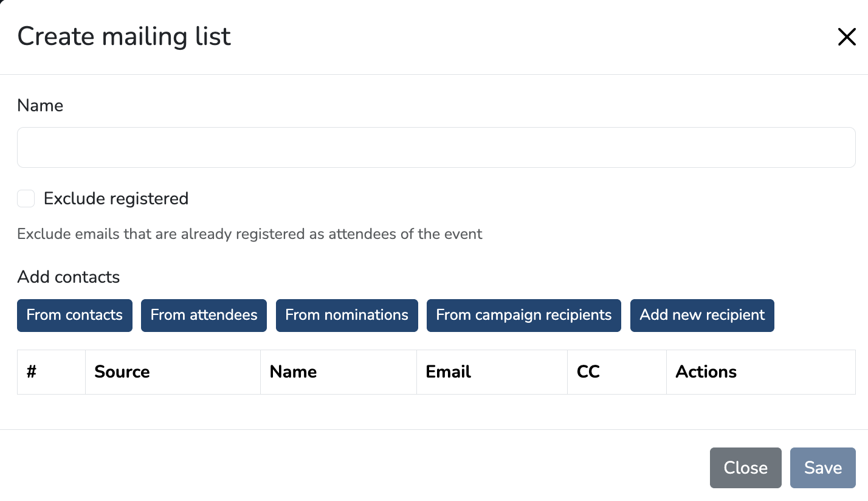This screenshot has height=501, width=868.
Task: Click Add new recipient button
Action: coord(701,315)
